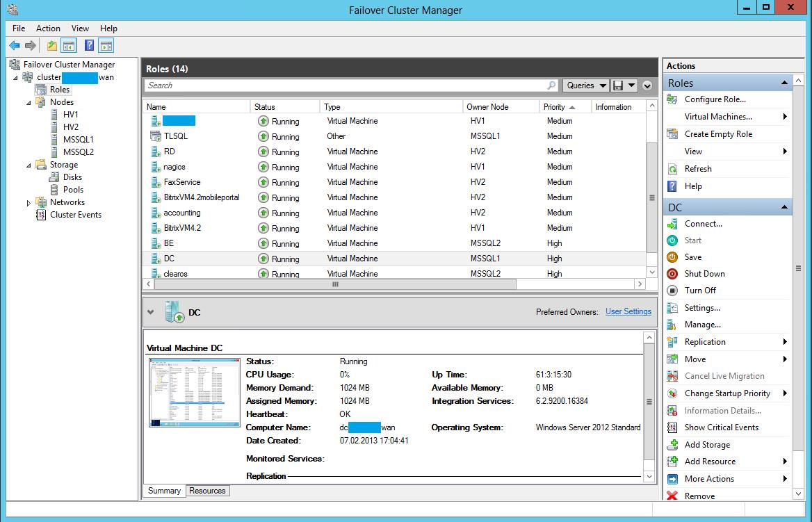
Task: Click the Back arrow toolbar icon
Action: (x=14, y=46)
